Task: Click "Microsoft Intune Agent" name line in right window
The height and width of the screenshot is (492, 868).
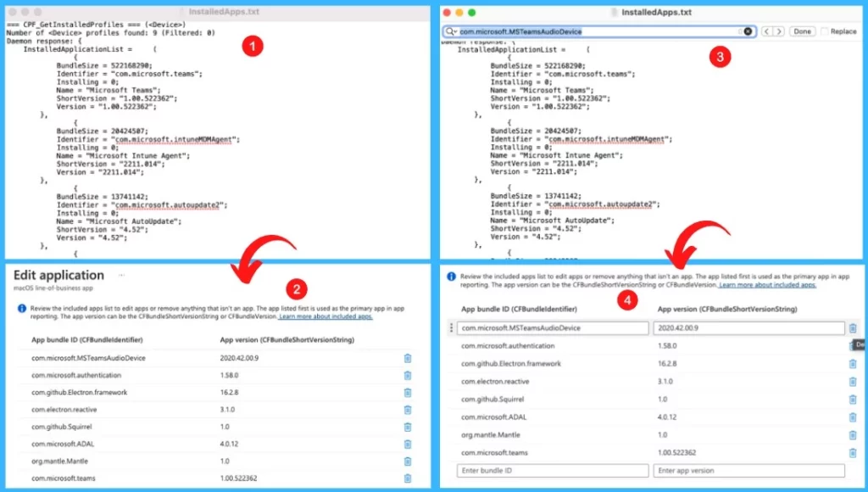Action: (x=556, y=156)
